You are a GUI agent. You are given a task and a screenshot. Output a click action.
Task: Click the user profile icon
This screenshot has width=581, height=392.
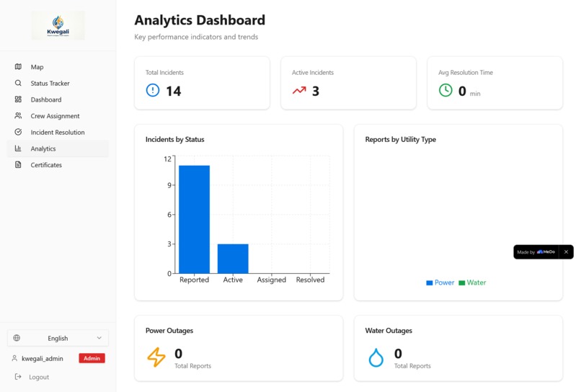click(14, 358)
